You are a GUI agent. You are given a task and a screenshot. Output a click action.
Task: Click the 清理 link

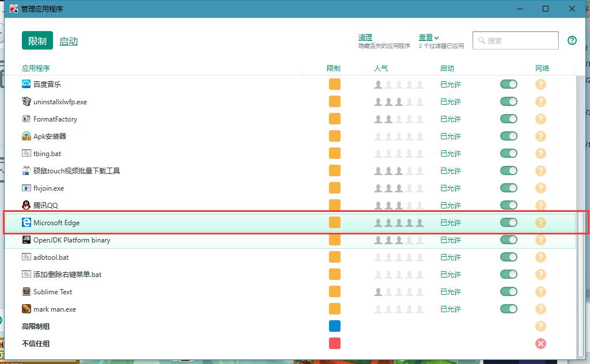(365, 37)
